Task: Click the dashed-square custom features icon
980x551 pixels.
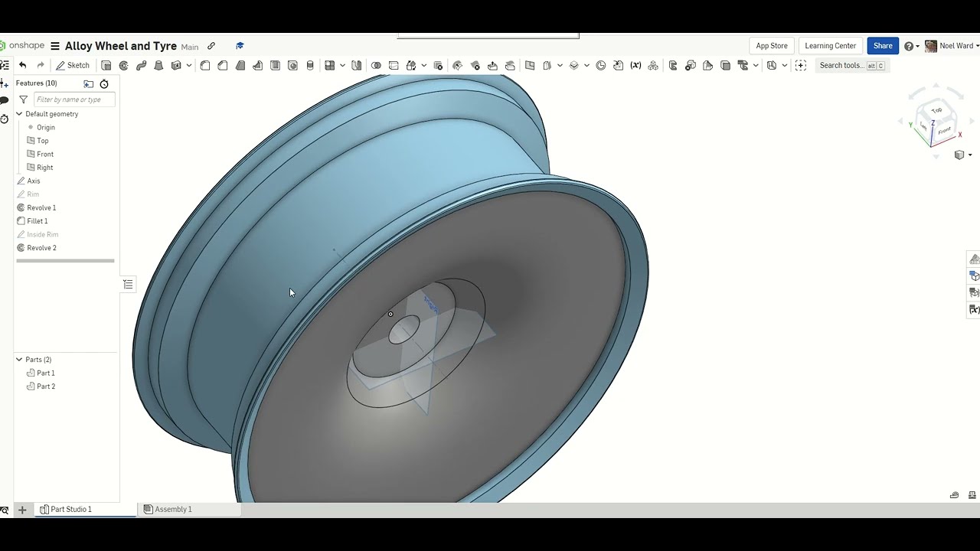Action: (801, 66)
